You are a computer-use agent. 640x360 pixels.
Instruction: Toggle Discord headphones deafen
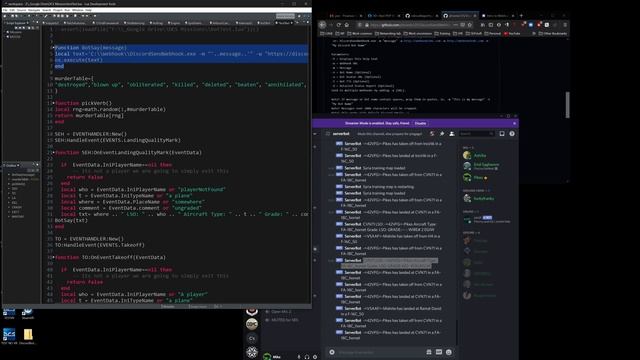[307, 357]
